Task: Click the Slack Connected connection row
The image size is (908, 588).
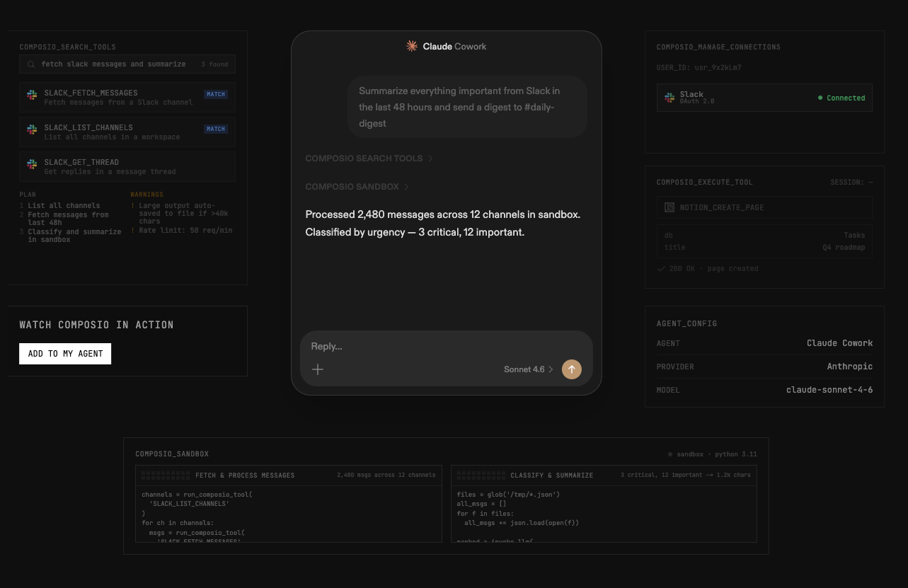Action: coord(764,98)
